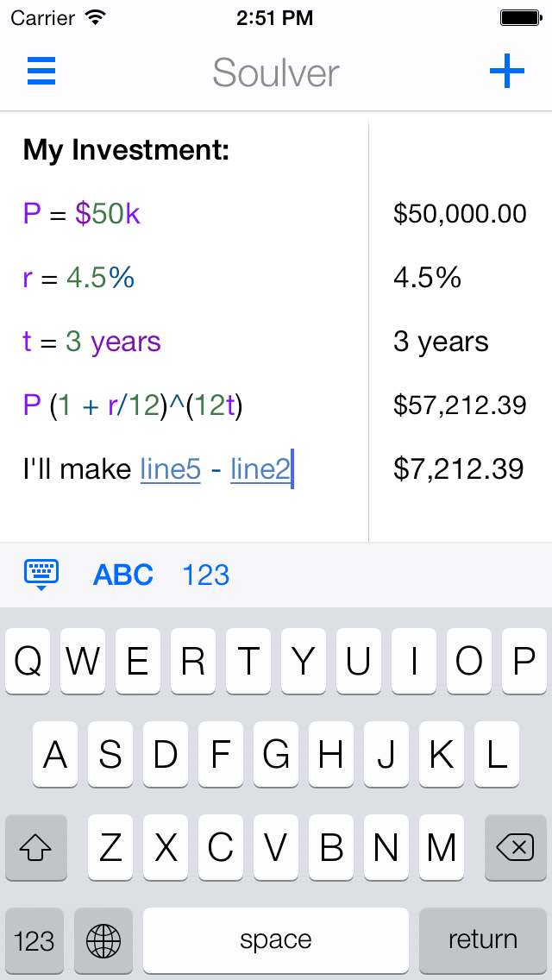
Task: Tap the line5 reference link
Action: pyautogui.click(x=171, y=469)
